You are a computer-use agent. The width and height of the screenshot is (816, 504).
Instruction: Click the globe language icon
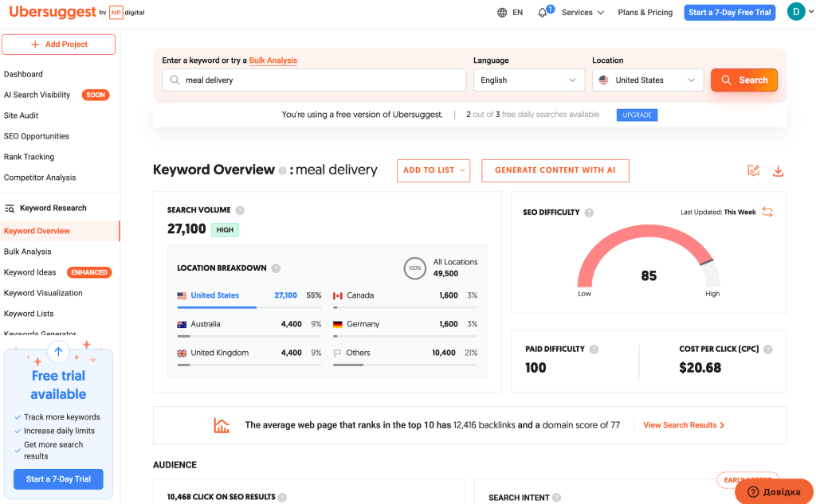click(x=502, y=13)
